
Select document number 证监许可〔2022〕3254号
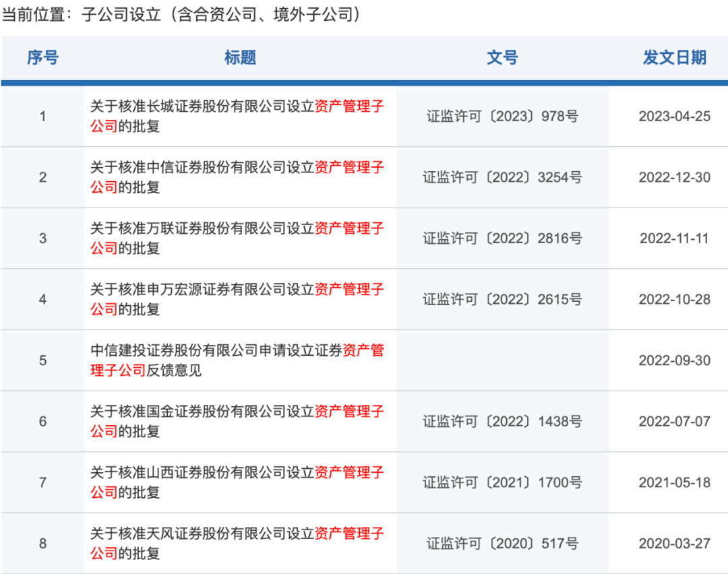coord(502,177)
